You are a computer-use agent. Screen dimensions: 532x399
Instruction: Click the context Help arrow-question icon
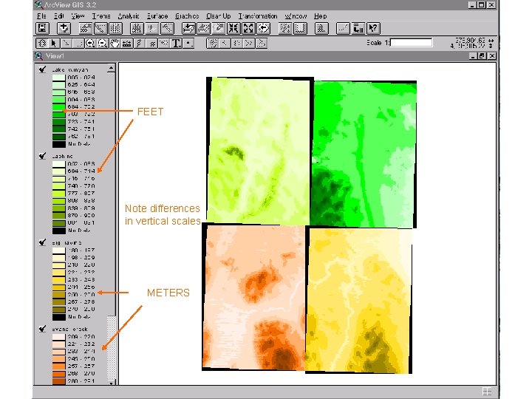click(x=373, y=28)
